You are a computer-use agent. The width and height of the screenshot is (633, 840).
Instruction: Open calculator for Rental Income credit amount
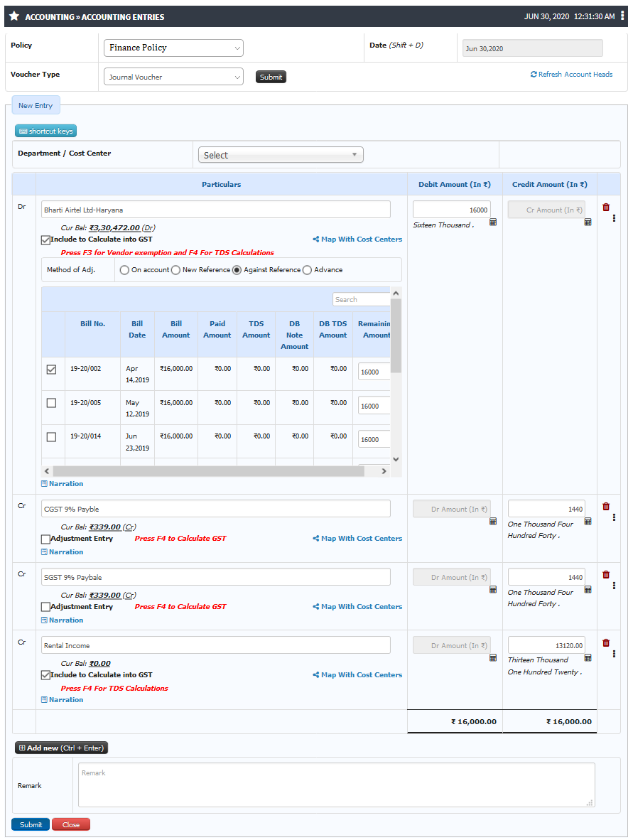[588, 658]
